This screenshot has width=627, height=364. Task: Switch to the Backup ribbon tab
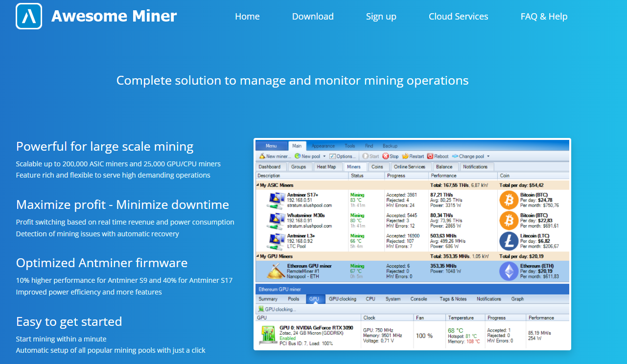[x=390, y=146]
